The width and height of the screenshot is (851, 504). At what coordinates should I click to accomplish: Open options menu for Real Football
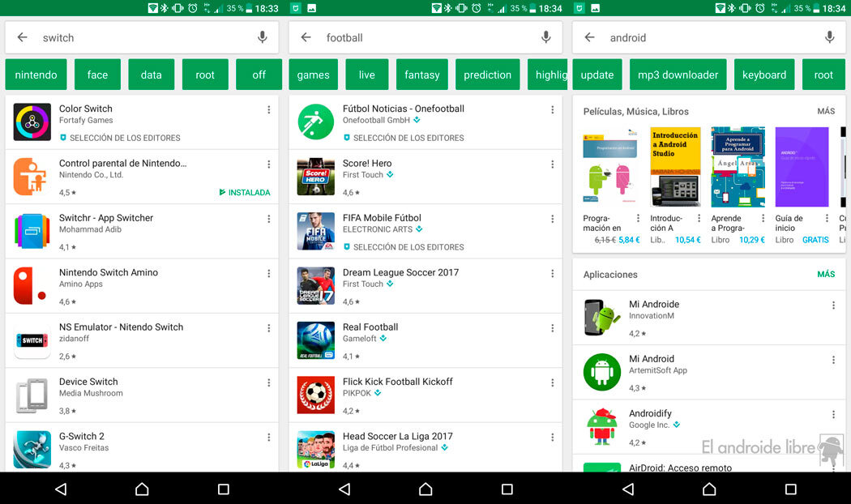pos(553,328)
